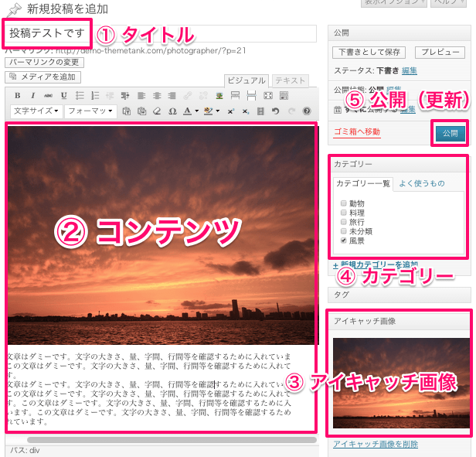Select the よく使うもの tab

pyautogui.click(x=422, y=183)
